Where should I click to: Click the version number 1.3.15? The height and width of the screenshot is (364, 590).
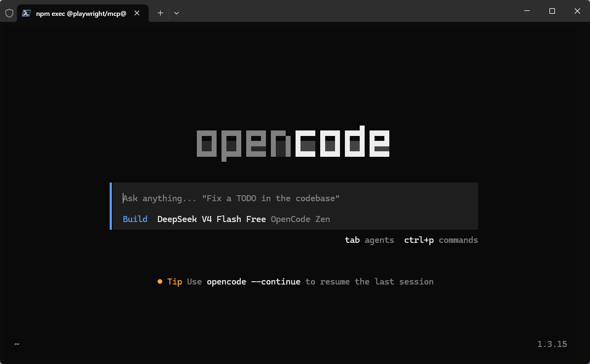pos(552,344)
